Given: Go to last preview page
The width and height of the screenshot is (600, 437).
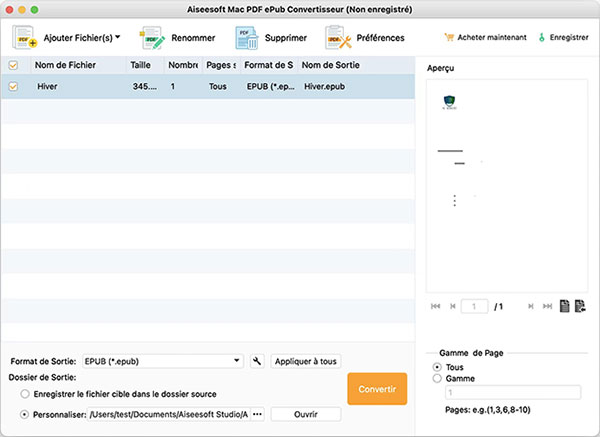Looking at the screenshot, I should (547, 306).
